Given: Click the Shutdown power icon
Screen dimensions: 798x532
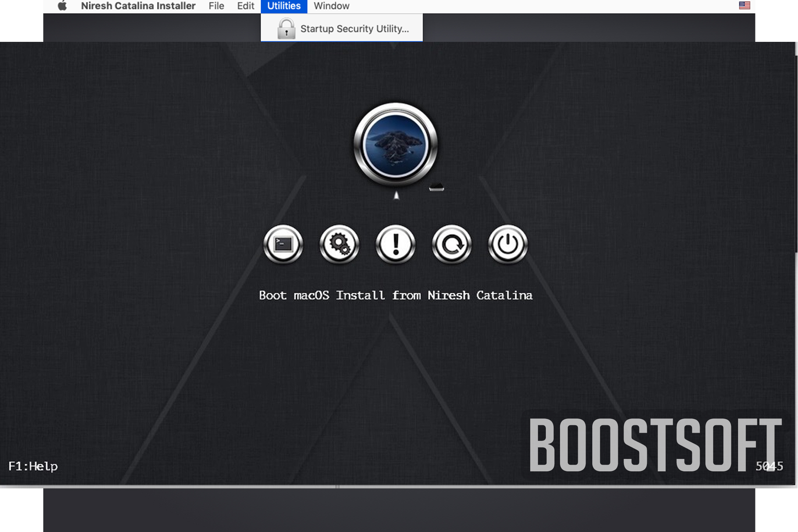Looking at the screenshot, I should 508,244.
